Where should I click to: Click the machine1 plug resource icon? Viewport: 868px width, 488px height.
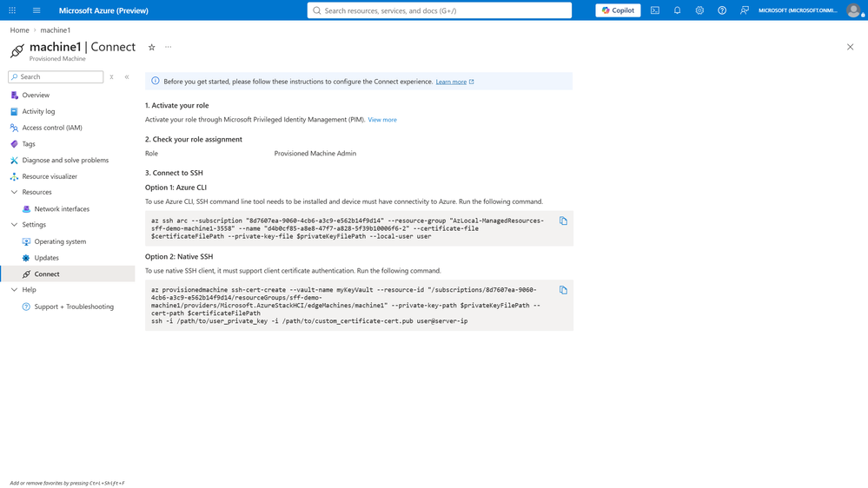[17, 51]
